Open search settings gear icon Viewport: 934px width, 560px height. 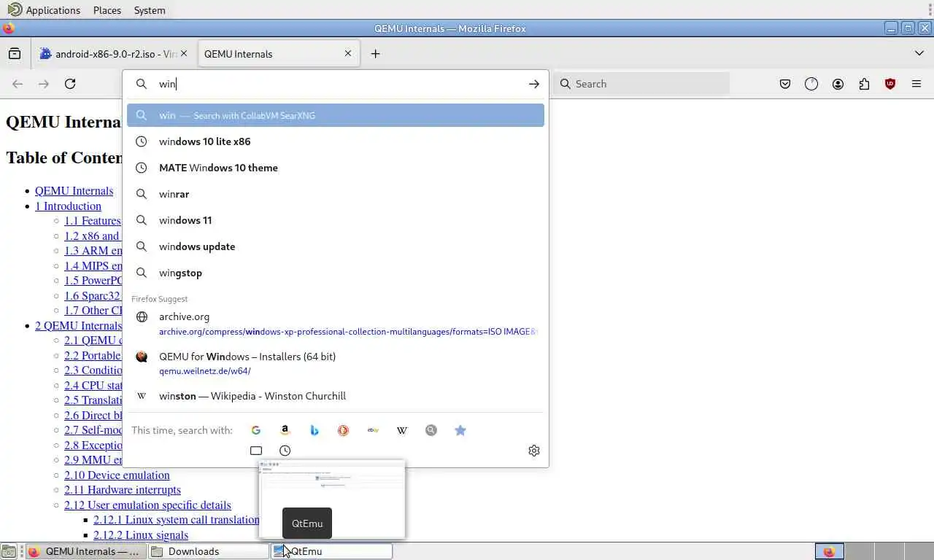(x=534, y=451)
